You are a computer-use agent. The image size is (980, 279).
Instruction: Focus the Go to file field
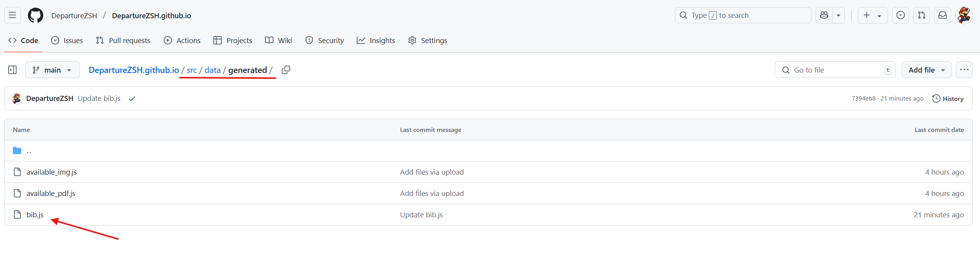[835, 70]
